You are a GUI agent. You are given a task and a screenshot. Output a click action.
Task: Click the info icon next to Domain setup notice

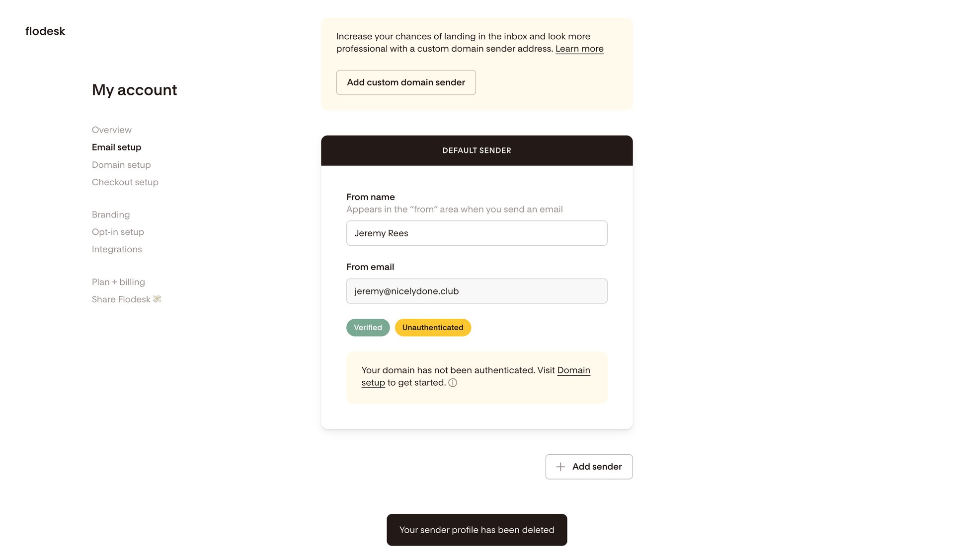tap(452, 383)
